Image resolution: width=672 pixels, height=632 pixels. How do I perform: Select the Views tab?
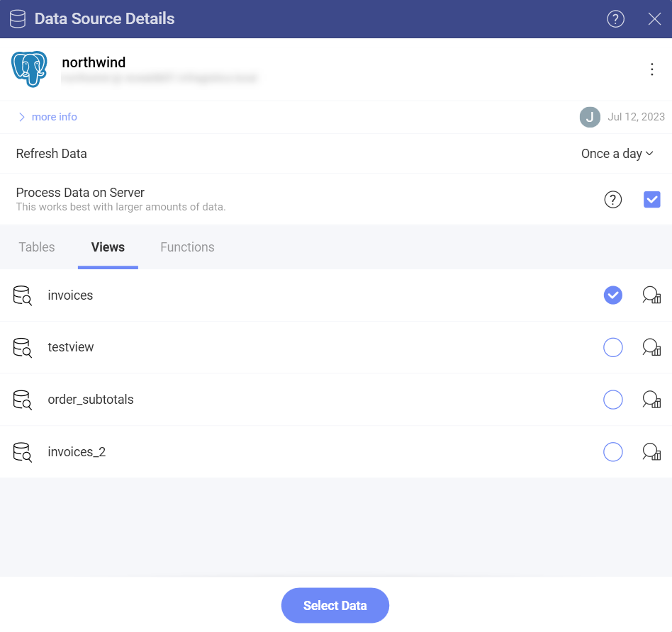point(108,247)
